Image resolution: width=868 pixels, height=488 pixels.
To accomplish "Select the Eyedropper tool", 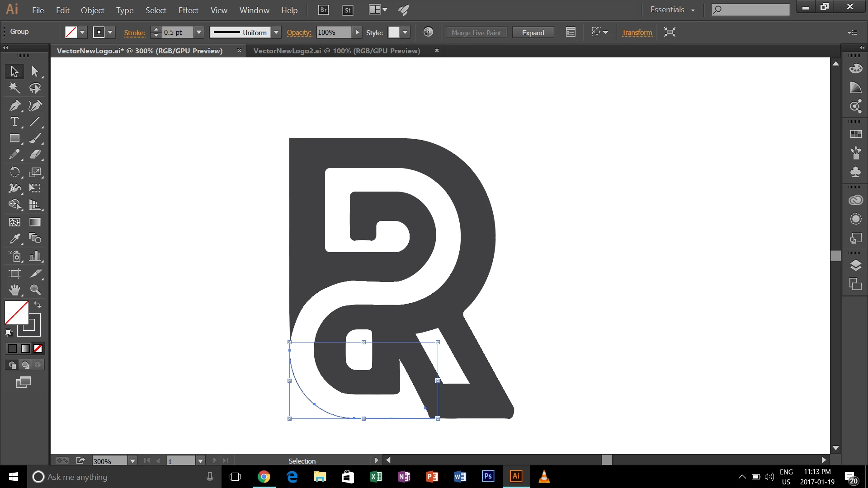I will (x=14, y=239).
